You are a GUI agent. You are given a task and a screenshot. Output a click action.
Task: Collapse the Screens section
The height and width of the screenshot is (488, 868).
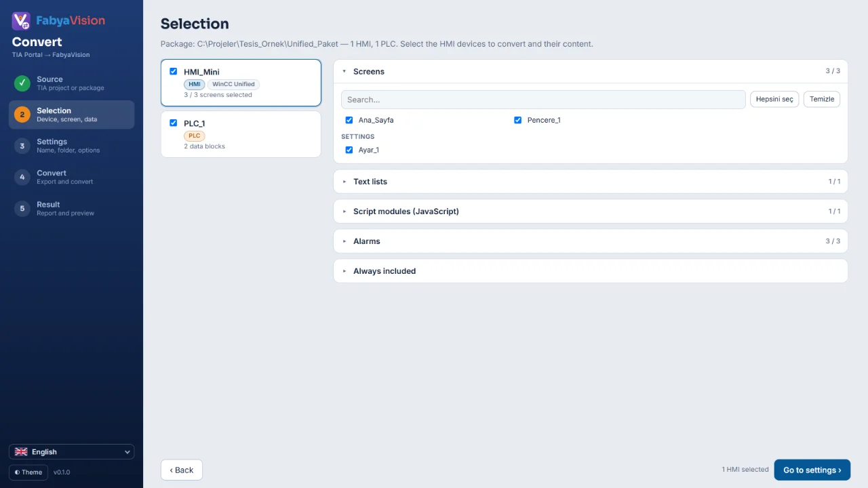pos(591,71)
